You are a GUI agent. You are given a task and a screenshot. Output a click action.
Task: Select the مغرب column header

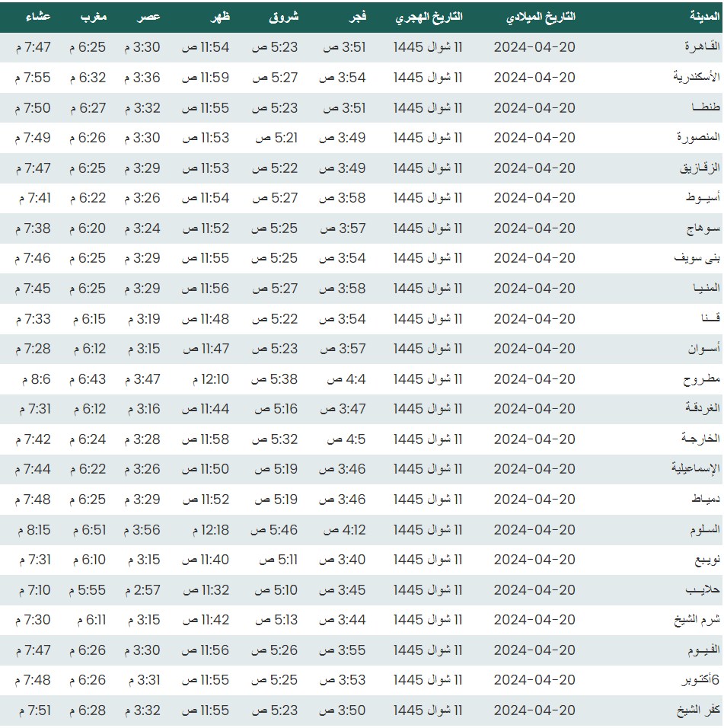[94, 17]
